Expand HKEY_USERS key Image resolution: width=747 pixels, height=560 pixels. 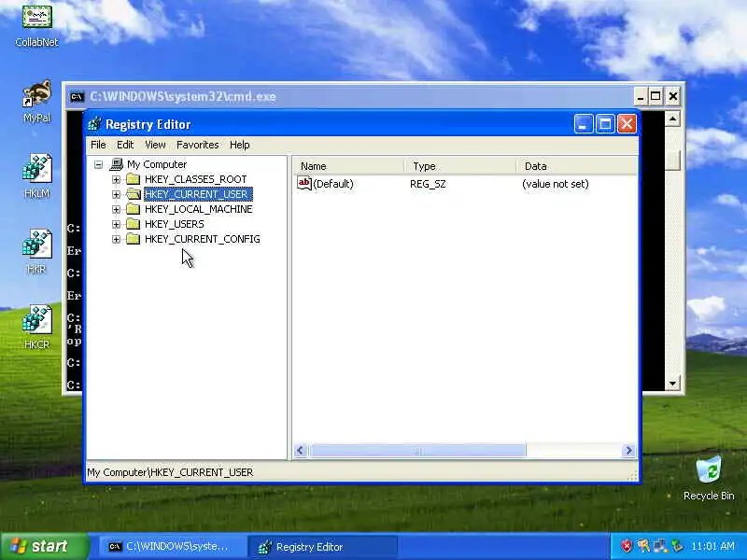pyautogui.click(x=116, y=224)
